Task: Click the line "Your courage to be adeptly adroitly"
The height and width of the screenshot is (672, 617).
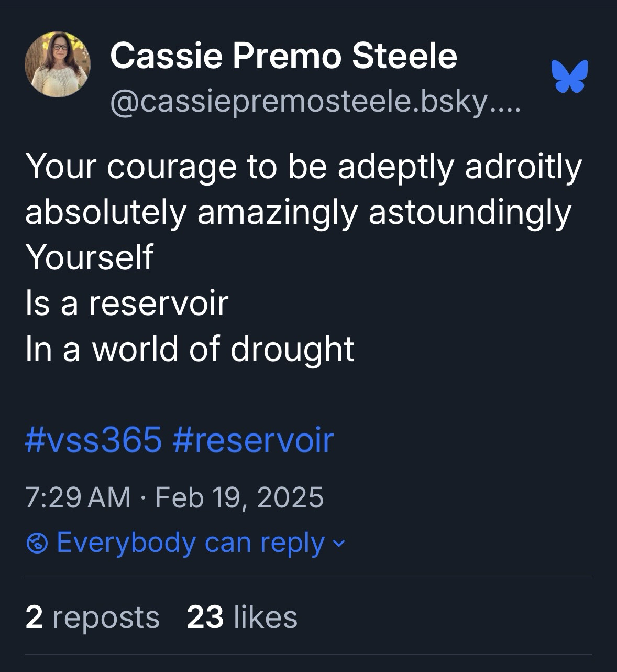Action: [303, 166]
